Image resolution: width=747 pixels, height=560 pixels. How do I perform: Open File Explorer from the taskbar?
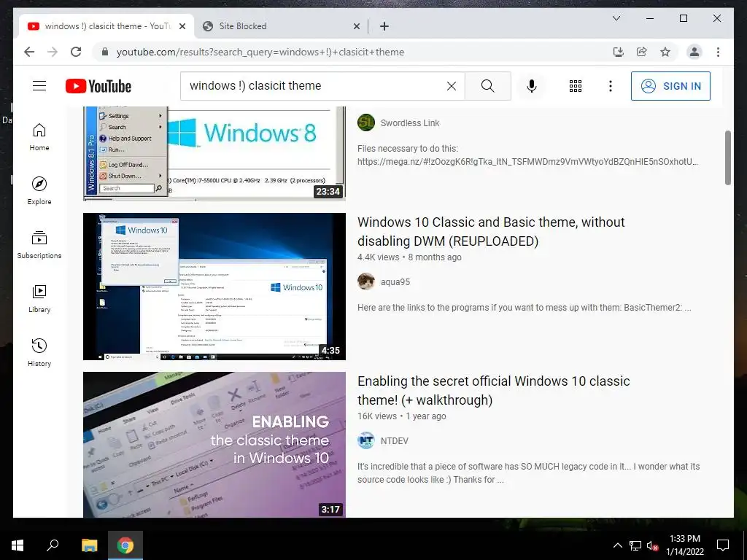coord(89,545)
